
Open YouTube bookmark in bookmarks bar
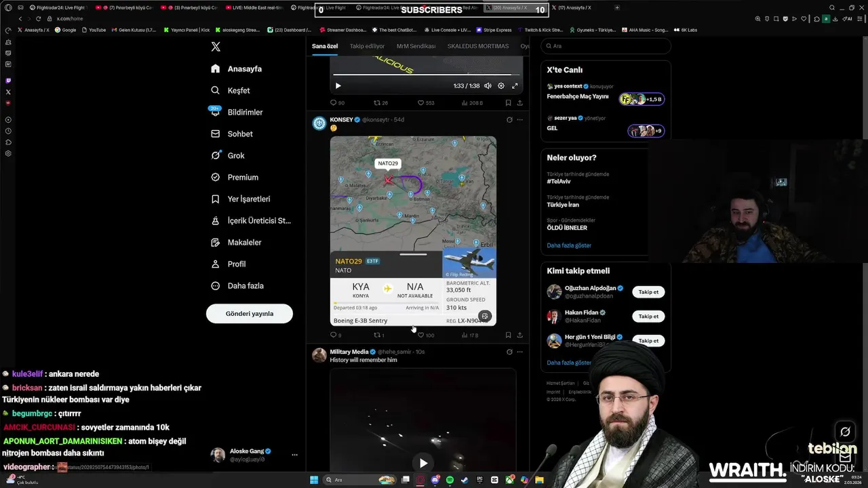(x=94, y=30)
